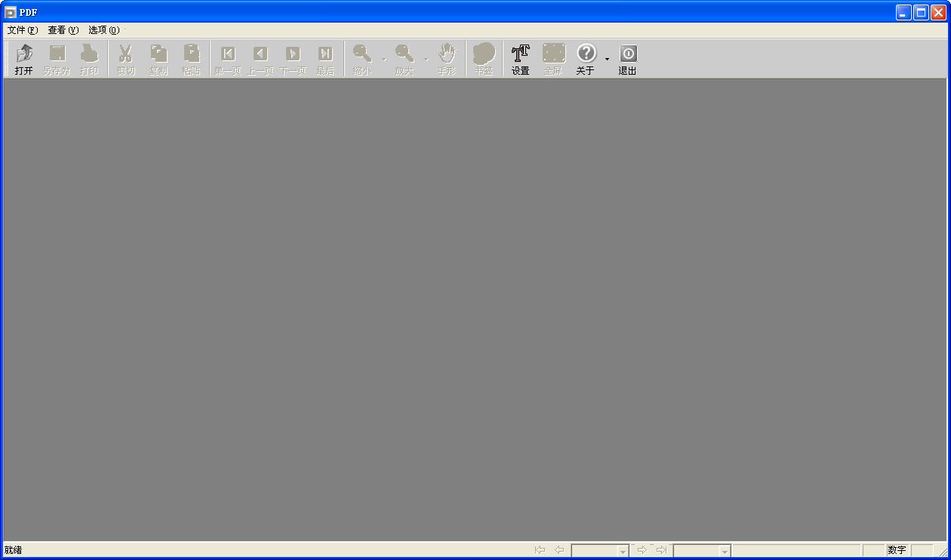The width and height of the screenshot is (951, 560).
Task: Close the PDF window
Action: [938, 12]
